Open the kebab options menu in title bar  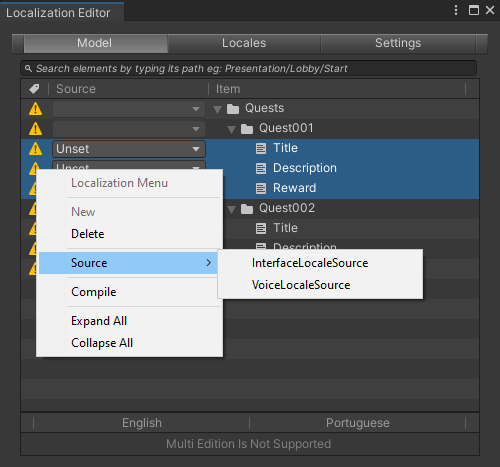coord(456,10)
